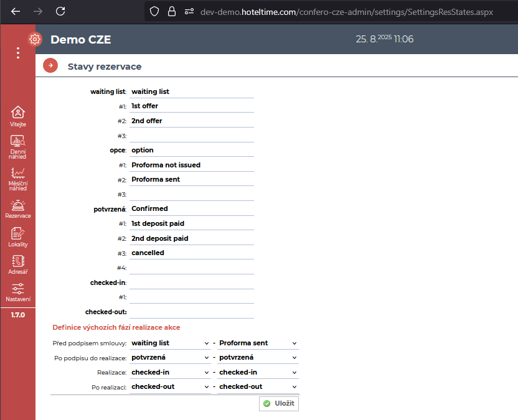
Task: Click the 'Demo CZE' title
Action: click(x=80, y=40)
